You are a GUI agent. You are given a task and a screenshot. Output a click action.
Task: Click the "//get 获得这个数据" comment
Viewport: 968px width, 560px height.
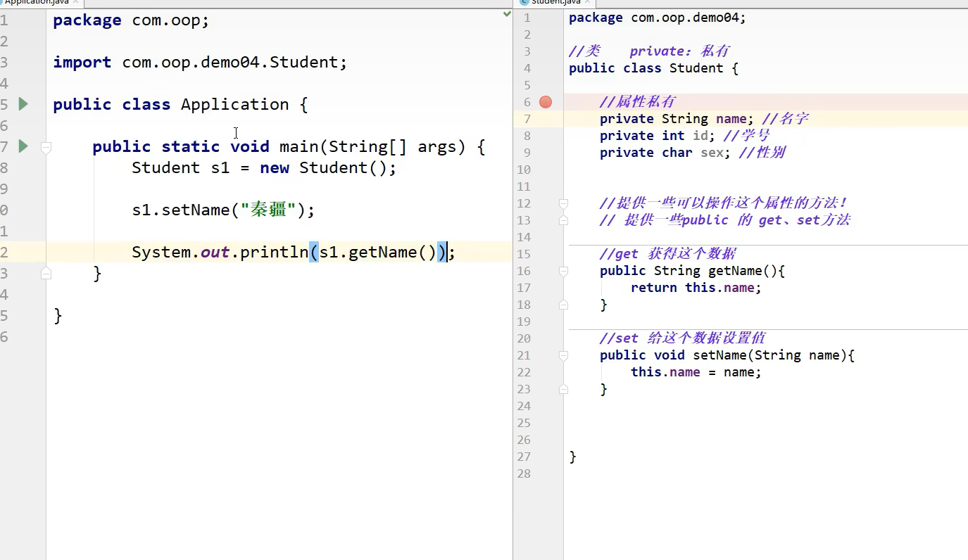pyautogui.click(x=668, y=254)
